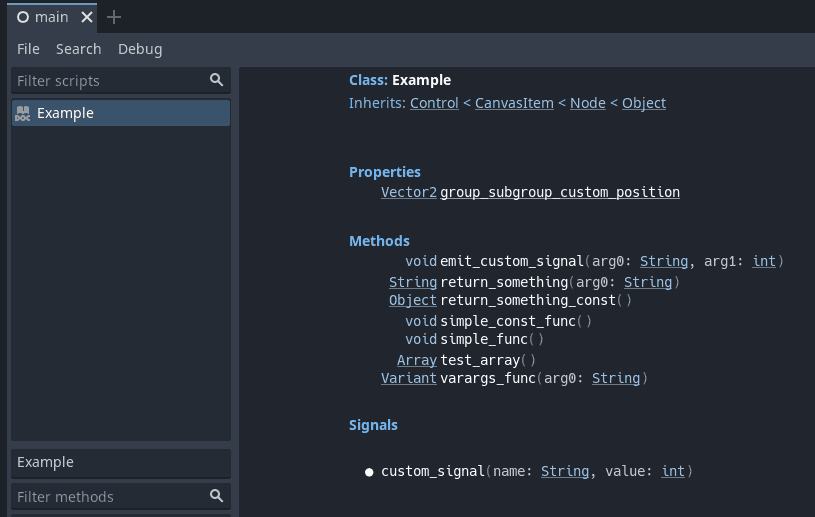Click the doc icon beside Example script
The height and width of the screenshot is (517, 815).
point(23,113)
